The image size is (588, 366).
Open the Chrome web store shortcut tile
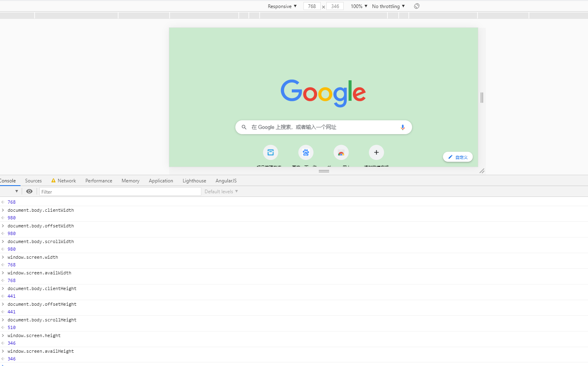(x=341, y=152)
